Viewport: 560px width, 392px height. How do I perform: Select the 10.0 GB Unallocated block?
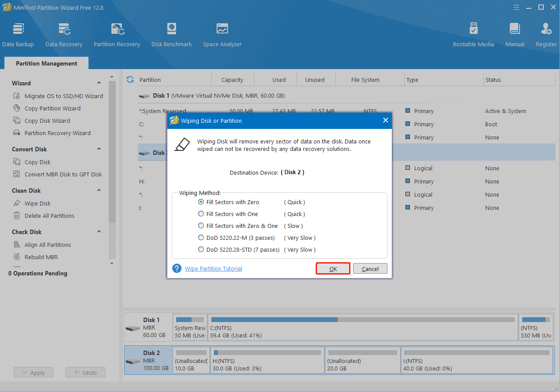pyautogui.click(x=191, y=360)
